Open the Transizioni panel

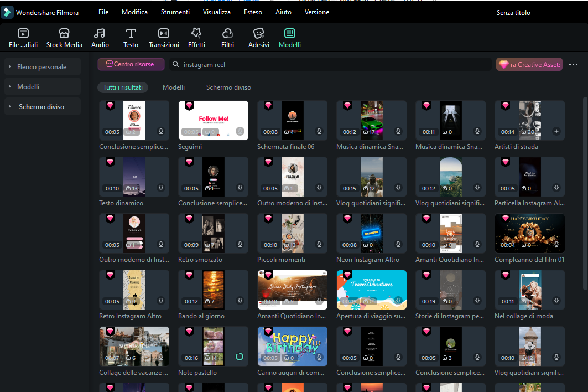[x=164, y=37]
